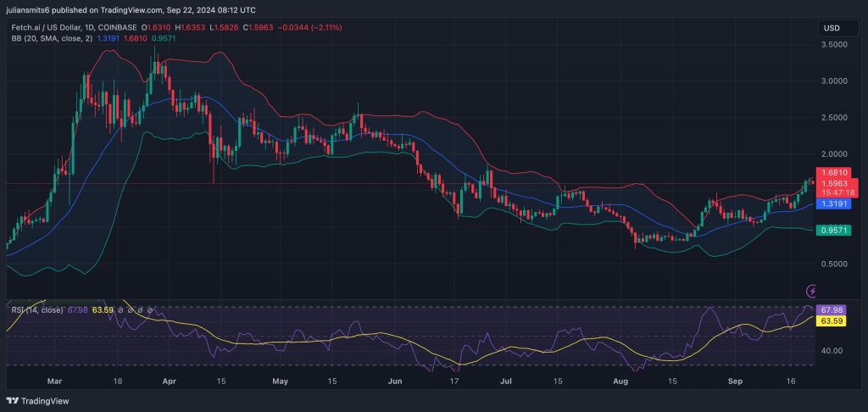This screenshot has width=868, height=412.
Task: Click the low price value L1.5826
Action: [223, 27]
